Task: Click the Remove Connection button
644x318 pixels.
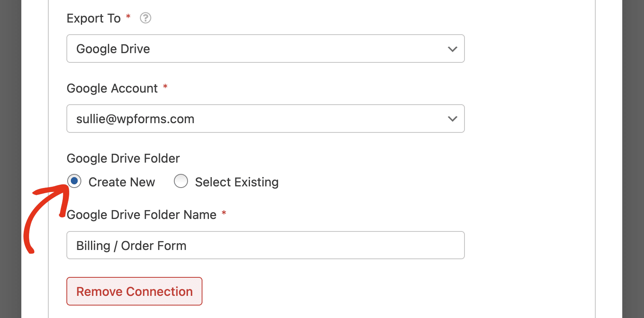Action: (134, 291)
